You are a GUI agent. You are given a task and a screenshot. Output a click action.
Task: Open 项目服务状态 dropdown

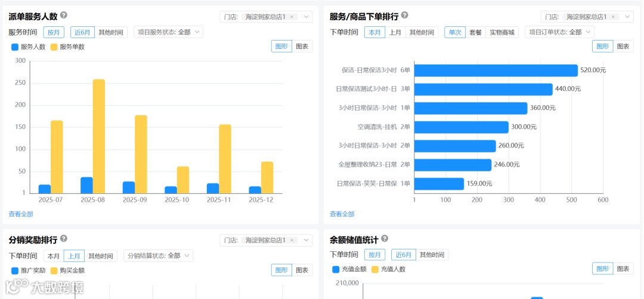point(168,32)
